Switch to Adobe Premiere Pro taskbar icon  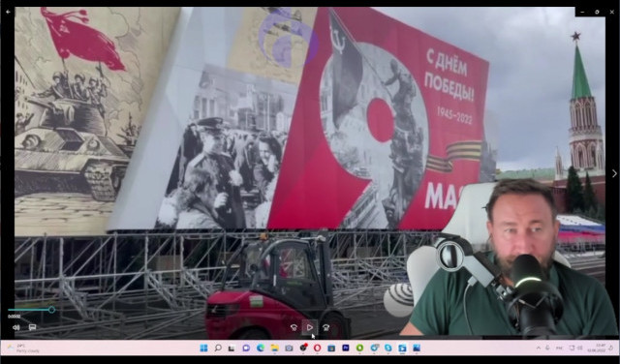pos(346,349)
